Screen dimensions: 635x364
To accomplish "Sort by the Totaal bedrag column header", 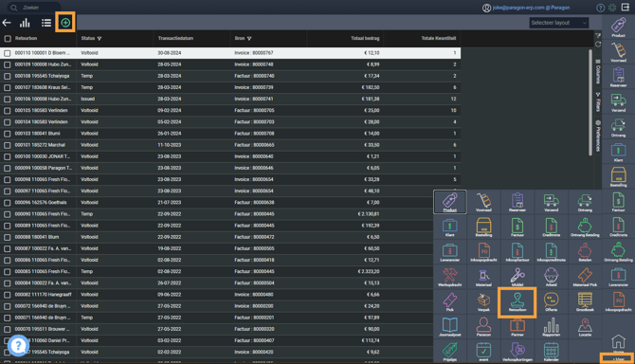I will (x=365, y=38).
